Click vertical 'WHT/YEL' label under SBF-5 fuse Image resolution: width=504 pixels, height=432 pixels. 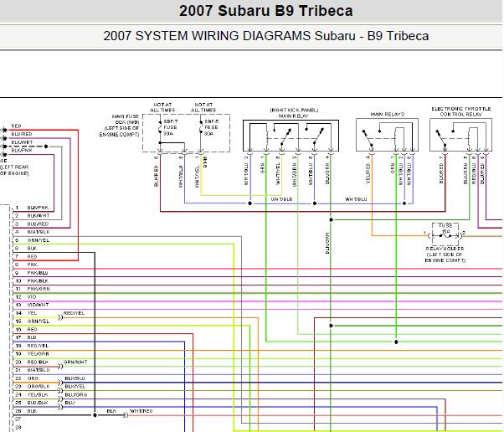pos(197,176)
